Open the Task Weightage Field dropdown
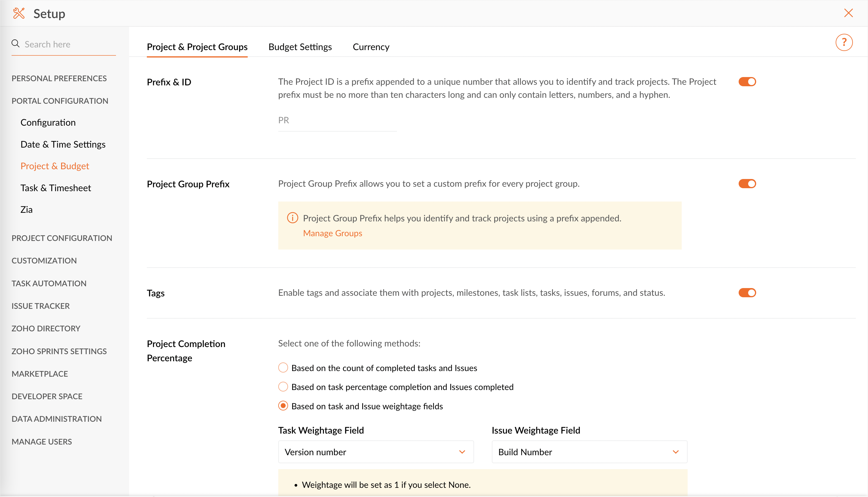The height and width of the screenshot is (497, 868). coord(376,452)
